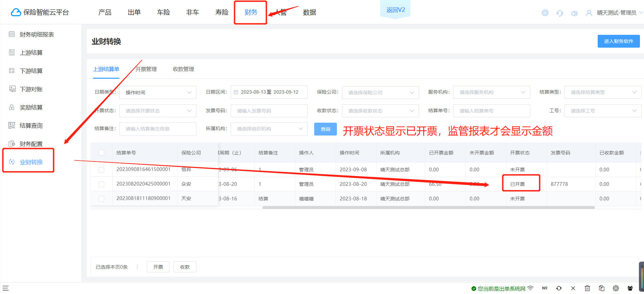Open the 保险公司 dropdown
The image size is (644, 294).
(x=381, y=92)
